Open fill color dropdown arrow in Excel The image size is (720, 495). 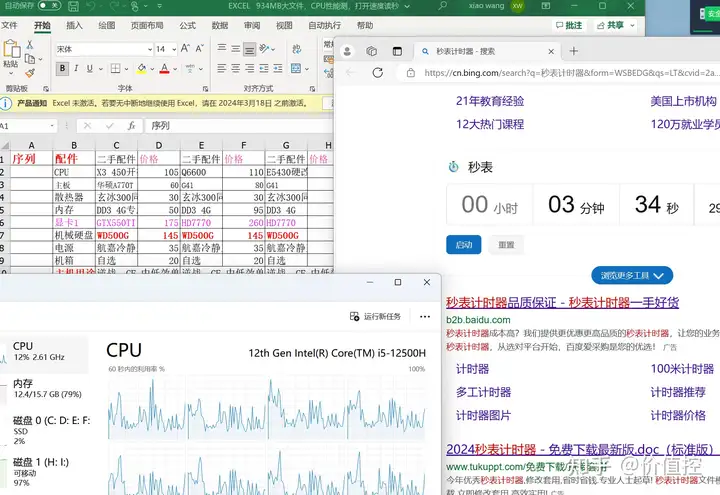(152, 69)
